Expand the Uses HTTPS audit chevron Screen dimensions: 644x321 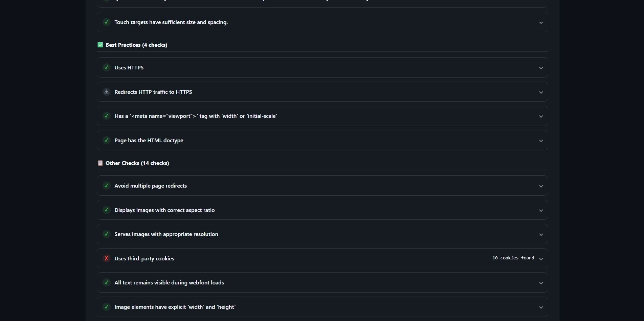tap(541, 68)
